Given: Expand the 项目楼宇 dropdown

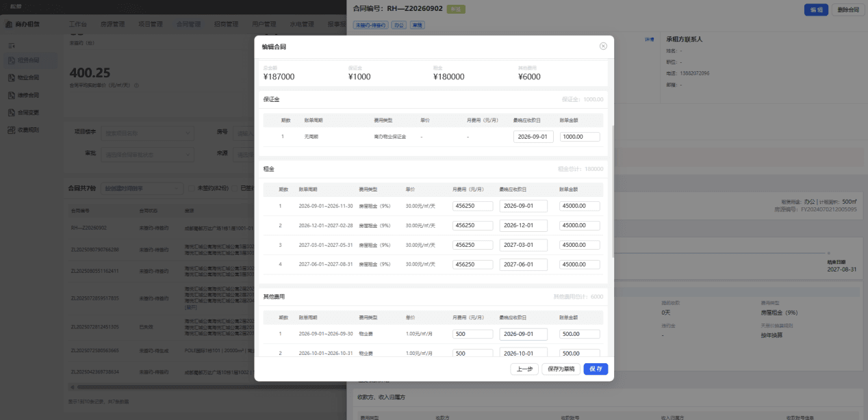Looking at the screenshot, I should (x=147, y=133).
